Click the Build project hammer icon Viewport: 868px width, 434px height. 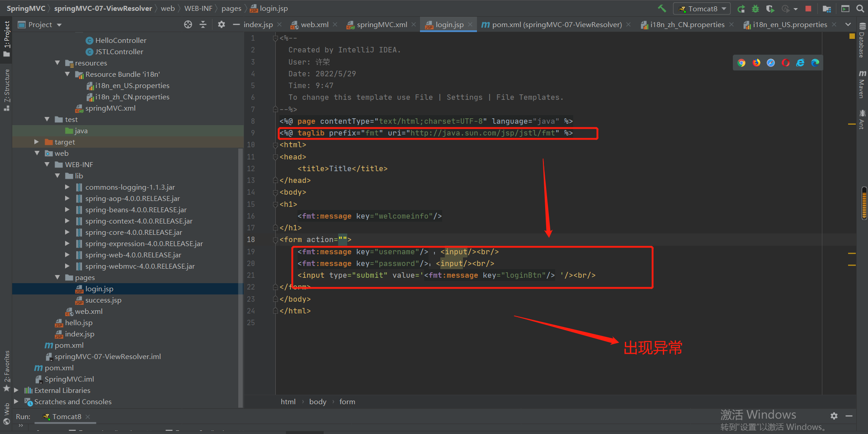662,9
